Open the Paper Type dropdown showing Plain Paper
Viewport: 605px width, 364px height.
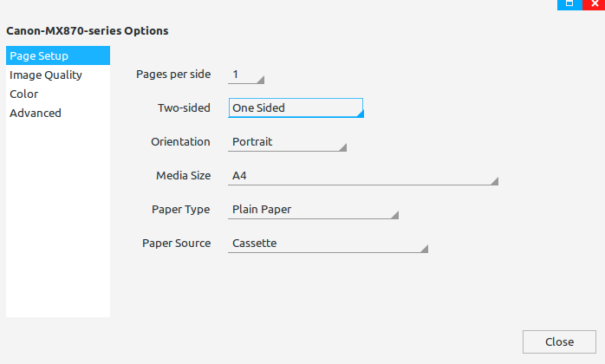pos(313,210)
